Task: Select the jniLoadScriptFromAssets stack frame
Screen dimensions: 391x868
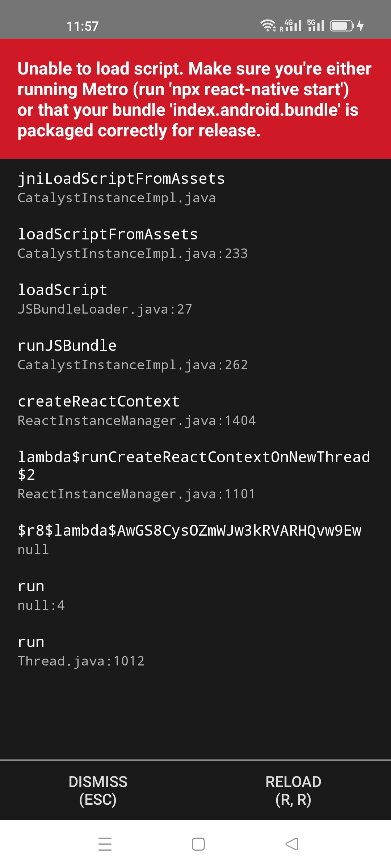Action: (x=195, y=187)
